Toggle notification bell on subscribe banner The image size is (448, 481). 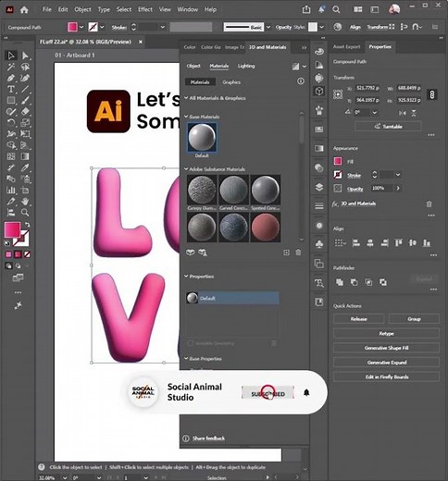click(306, 392)
